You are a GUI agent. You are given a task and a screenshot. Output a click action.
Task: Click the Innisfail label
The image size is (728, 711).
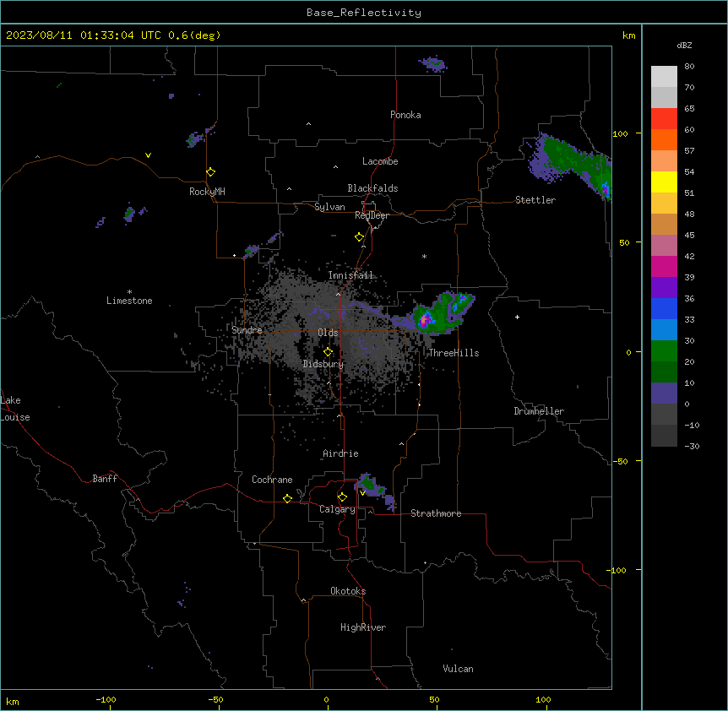(x=350, y=275)
